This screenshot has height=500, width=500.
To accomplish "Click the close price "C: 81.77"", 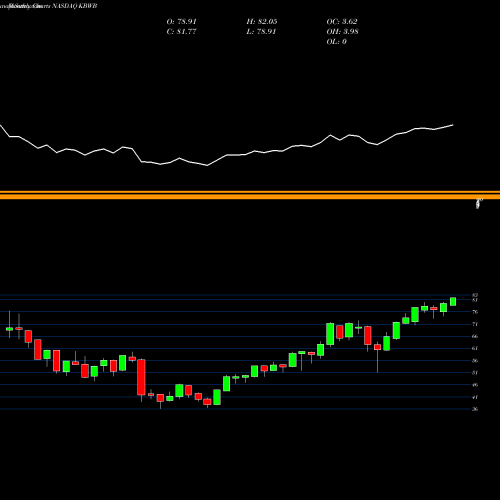I will tap(181, 32).
